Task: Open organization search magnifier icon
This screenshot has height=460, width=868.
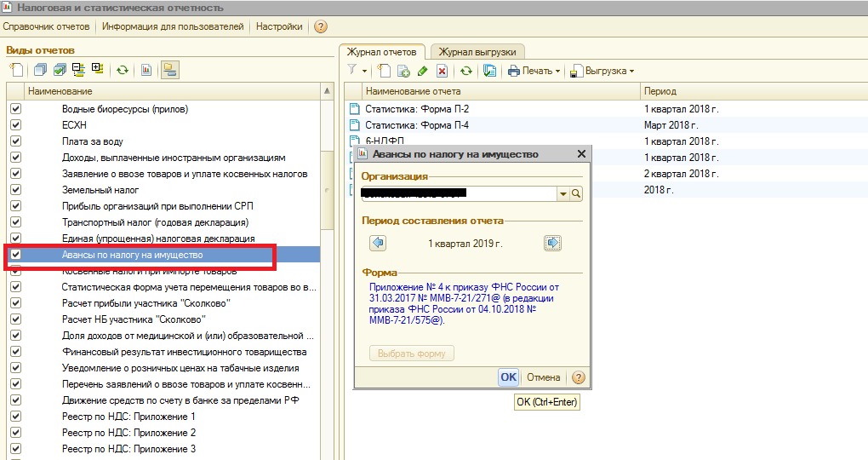Action: tap(576, 194)
